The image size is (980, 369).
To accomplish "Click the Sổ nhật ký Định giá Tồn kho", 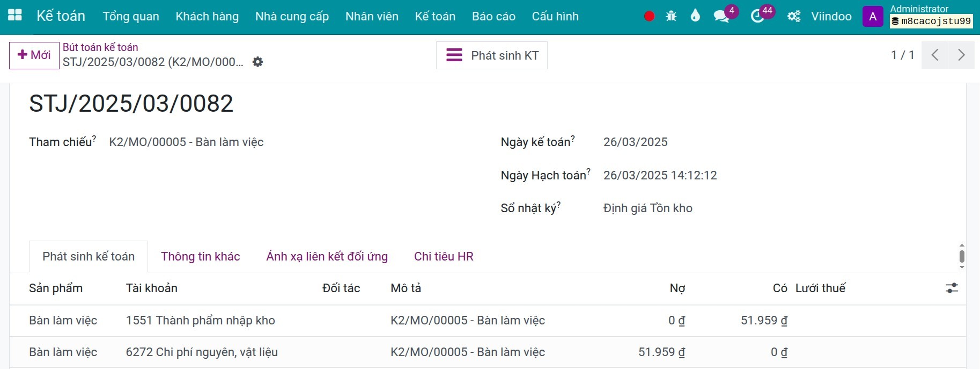I will click(648, 208).
